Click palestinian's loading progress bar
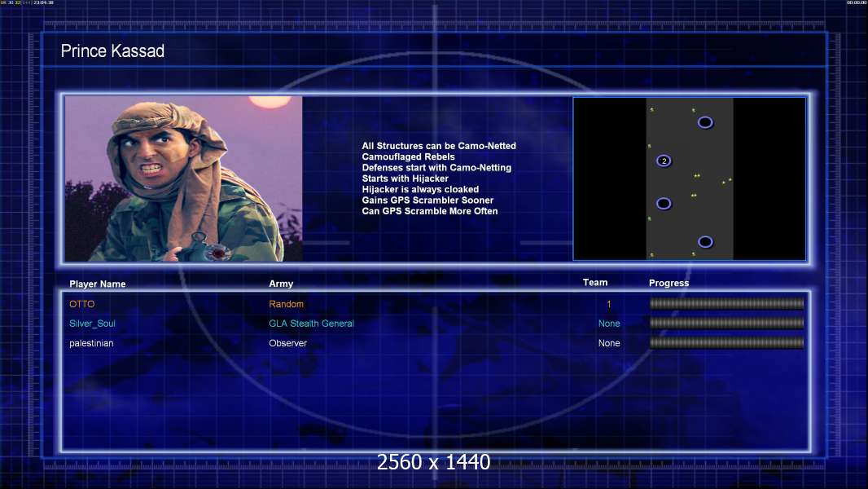Viewport: 868px width, 489px height. (727, 343)
